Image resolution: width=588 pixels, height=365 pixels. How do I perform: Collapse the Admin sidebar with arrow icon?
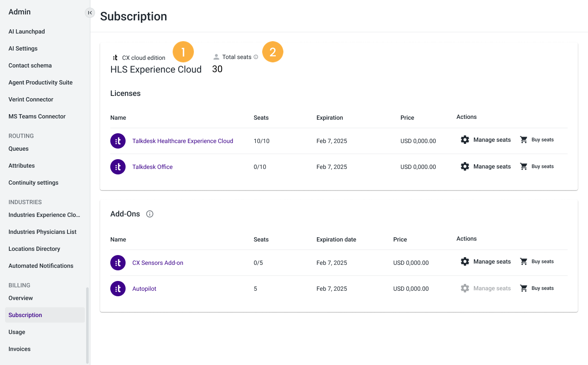[x=90, y=13]
